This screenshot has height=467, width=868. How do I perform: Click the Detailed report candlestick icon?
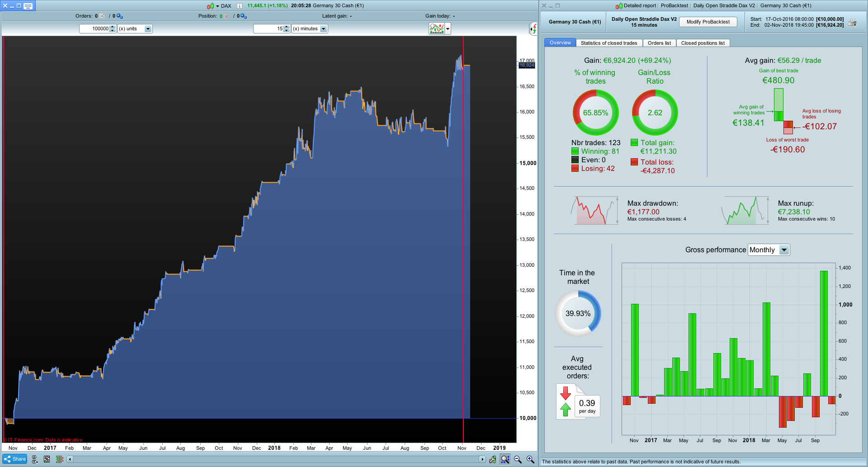(x=619, y=6)
